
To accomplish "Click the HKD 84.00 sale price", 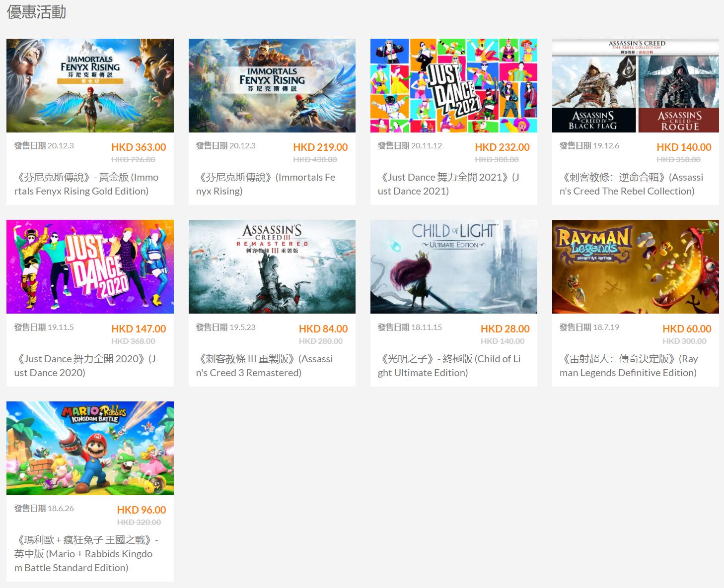I will [x=323, y=329].
